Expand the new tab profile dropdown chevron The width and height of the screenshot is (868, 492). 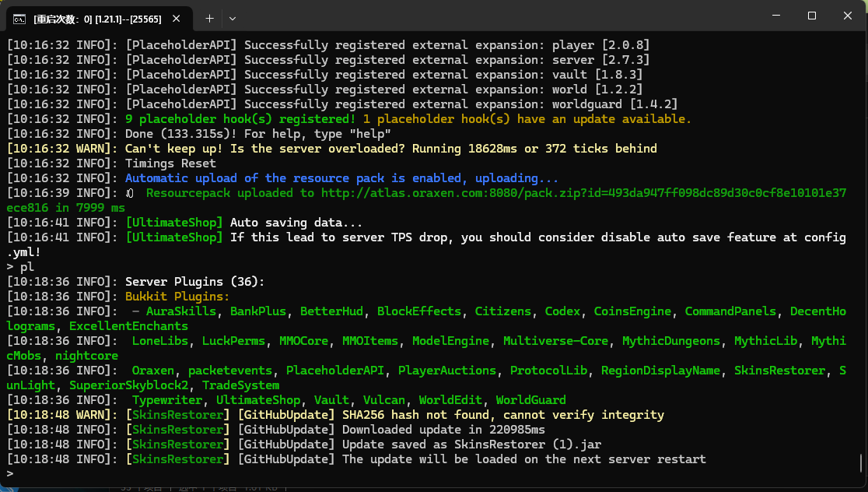pos(233,17)
